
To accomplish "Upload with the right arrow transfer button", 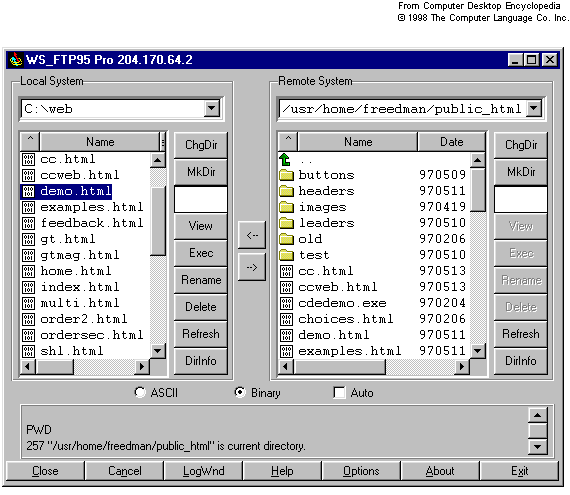I will pyautogui.click(x=252, y=267).
